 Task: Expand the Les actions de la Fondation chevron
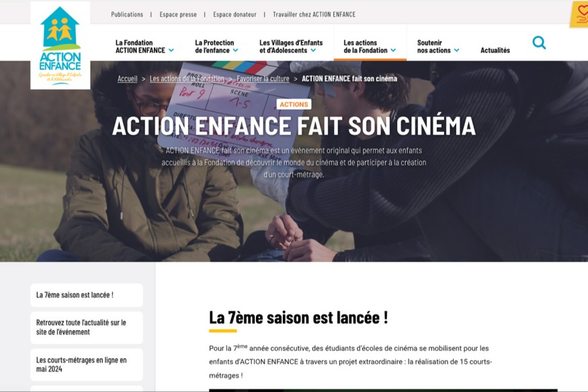(x=393, y=50)
